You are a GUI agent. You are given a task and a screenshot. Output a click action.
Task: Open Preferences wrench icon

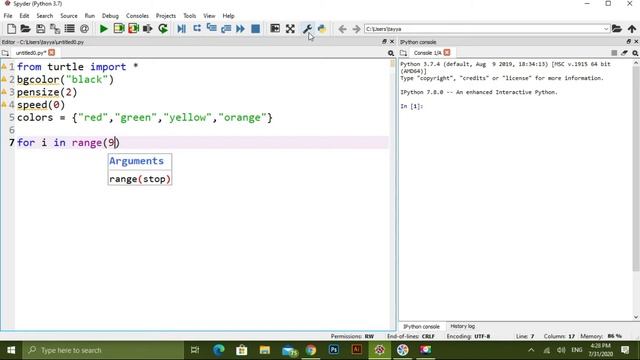coord(307,29)
